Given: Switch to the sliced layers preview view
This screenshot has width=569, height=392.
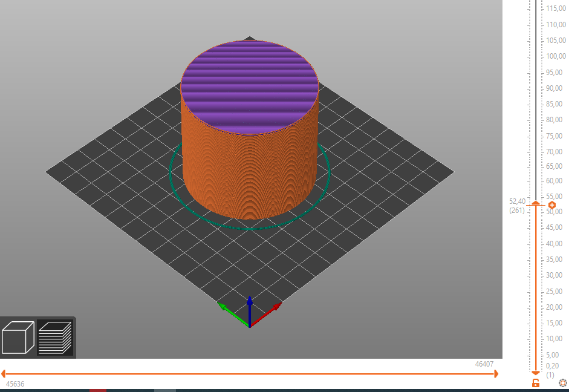Looking at the screenshot, I should coord(55,338).
